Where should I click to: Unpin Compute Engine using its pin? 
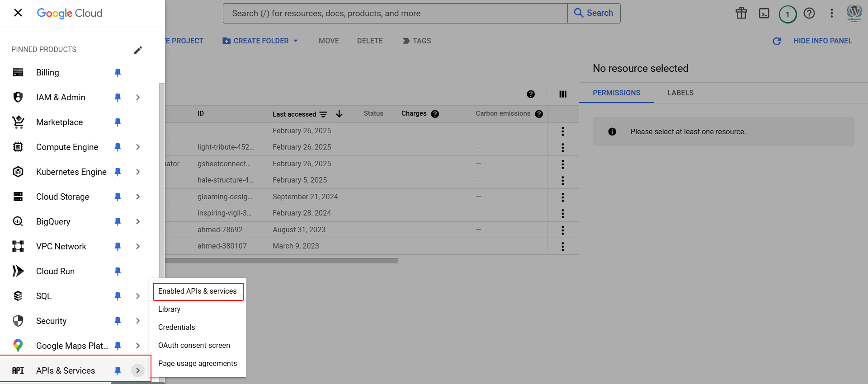[x=118, y=147]
